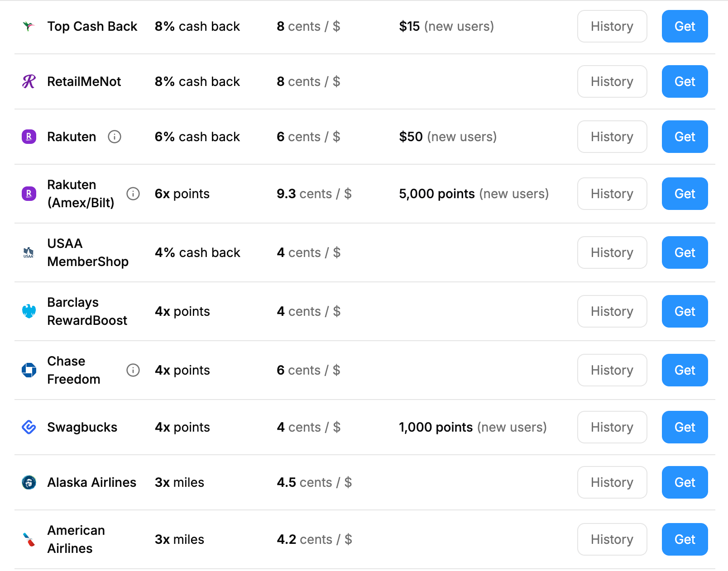Image resolution: width=728 pixels, height=571 pixels.
Task: Click the Swagbucks logo icon
Action: click(x=29, y=427)
